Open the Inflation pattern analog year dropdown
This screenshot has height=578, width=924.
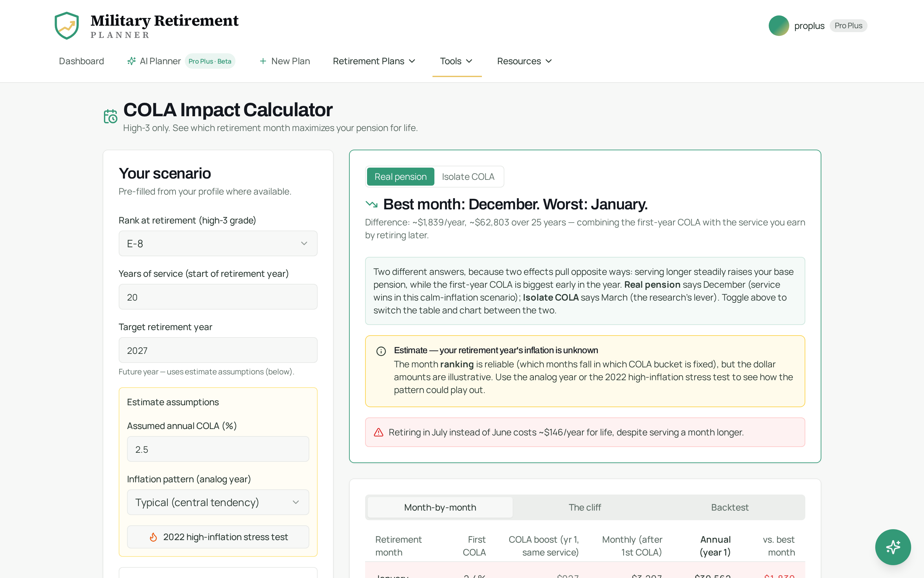pos(218,502)
